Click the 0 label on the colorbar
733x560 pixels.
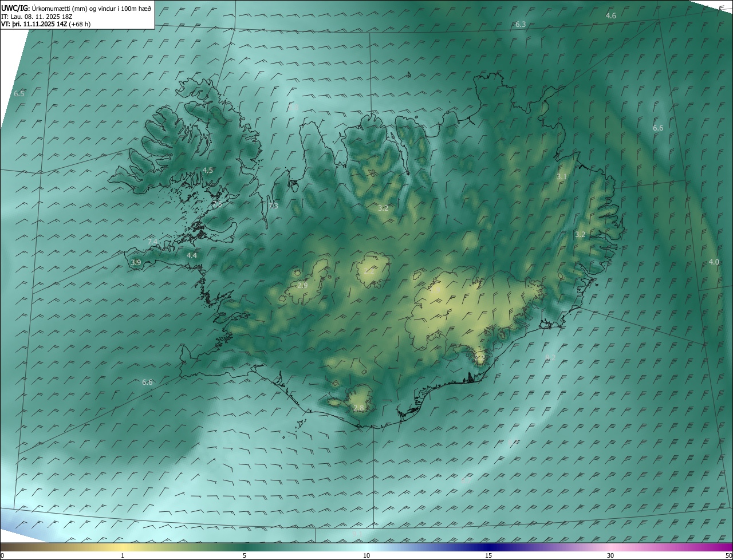[x=2, y=556]
